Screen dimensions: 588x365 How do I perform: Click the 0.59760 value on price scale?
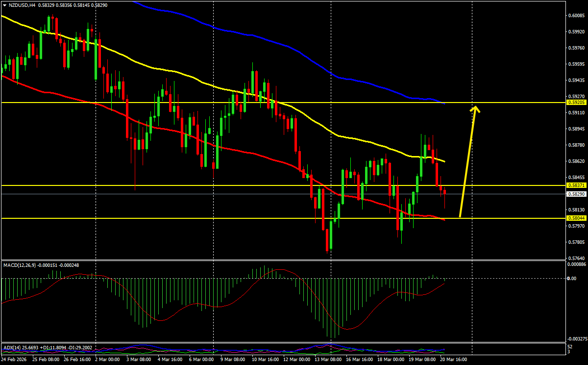(576, 48)
